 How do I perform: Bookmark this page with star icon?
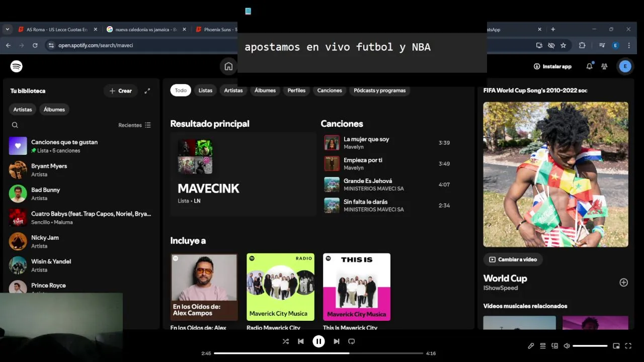563,45
